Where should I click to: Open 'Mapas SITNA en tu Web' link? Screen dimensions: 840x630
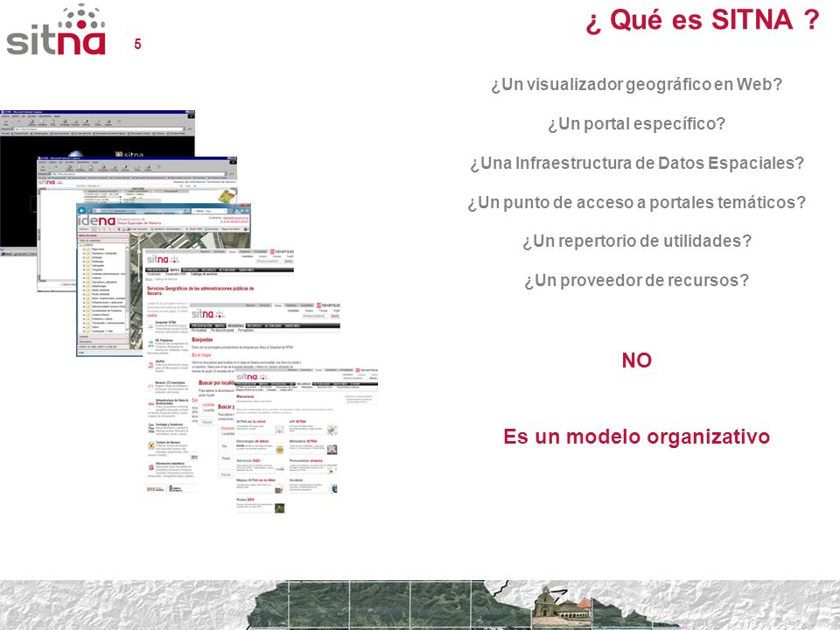tap(256, 480)
